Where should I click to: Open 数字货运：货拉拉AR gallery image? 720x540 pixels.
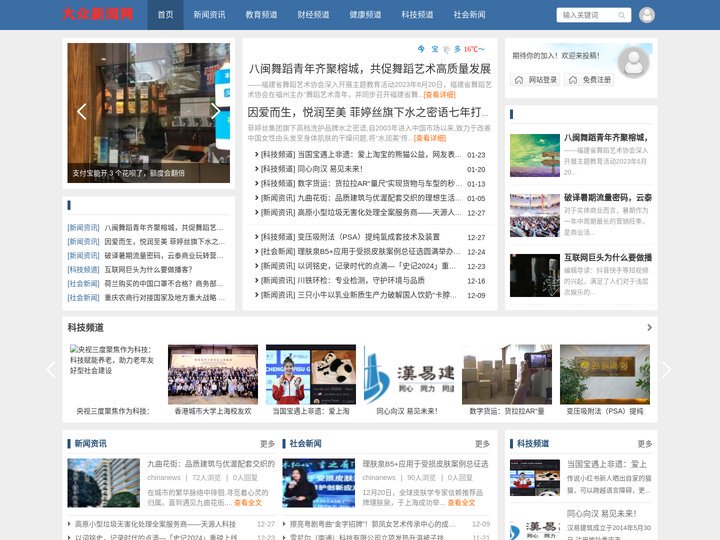(x=507, y=374)
